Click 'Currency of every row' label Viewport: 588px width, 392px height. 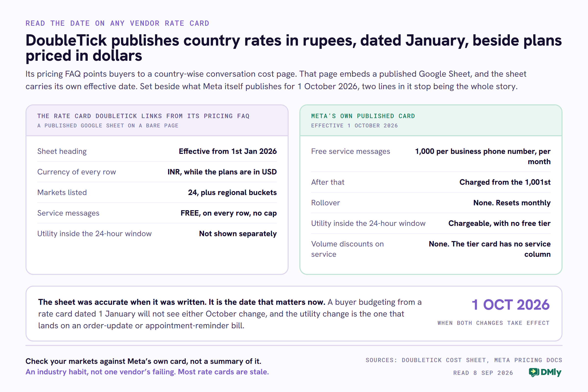[76, 172]
